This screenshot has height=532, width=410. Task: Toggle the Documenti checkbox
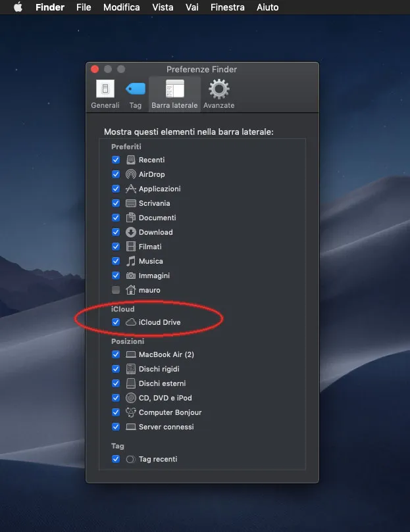[116, 218]
